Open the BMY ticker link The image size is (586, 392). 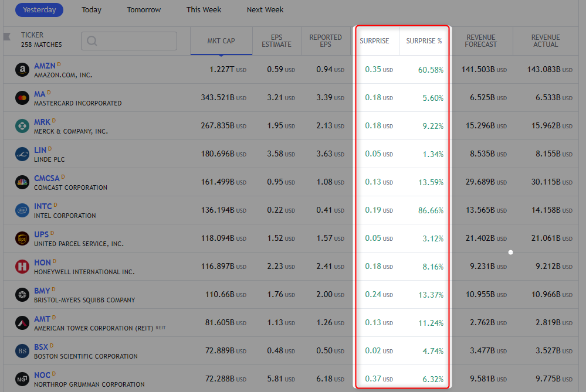pyautogui.click(x=42, y=291)
